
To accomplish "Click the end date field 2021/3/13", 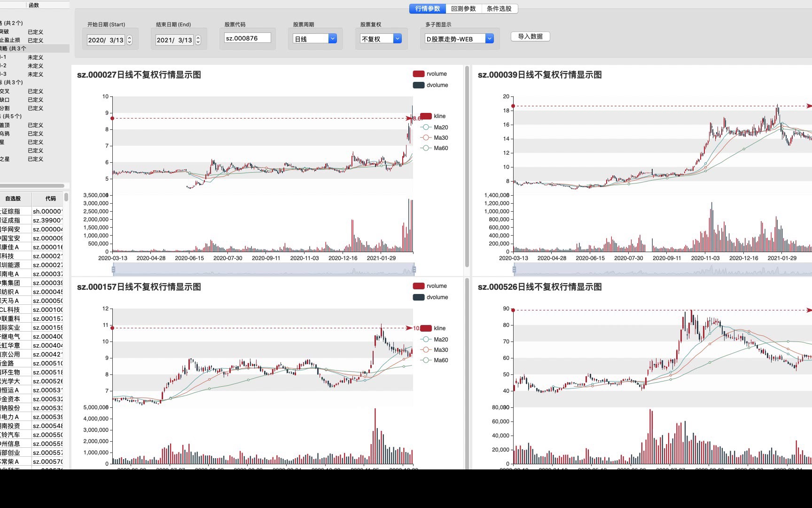I will point(174,40).
